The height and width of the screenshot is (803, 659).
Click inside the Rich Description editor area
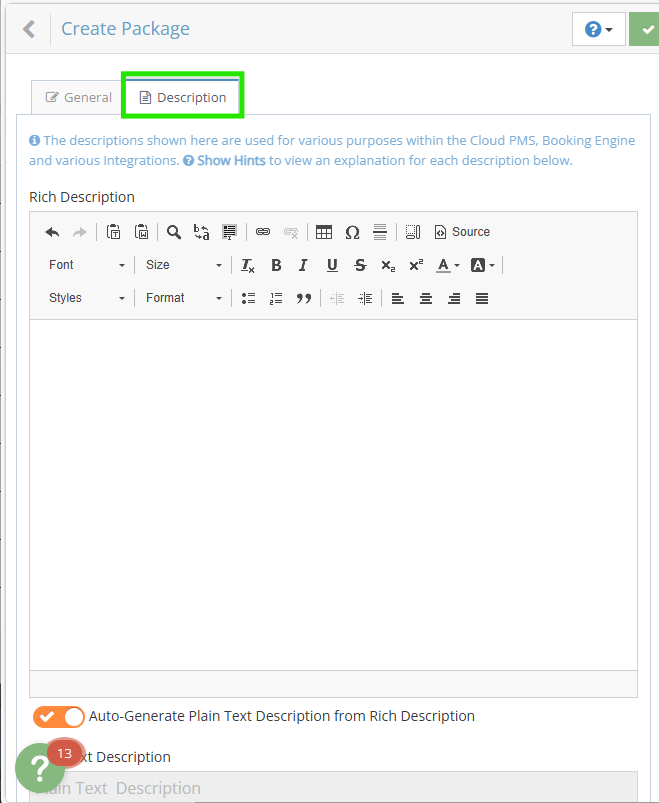click(x=333, y=495)
